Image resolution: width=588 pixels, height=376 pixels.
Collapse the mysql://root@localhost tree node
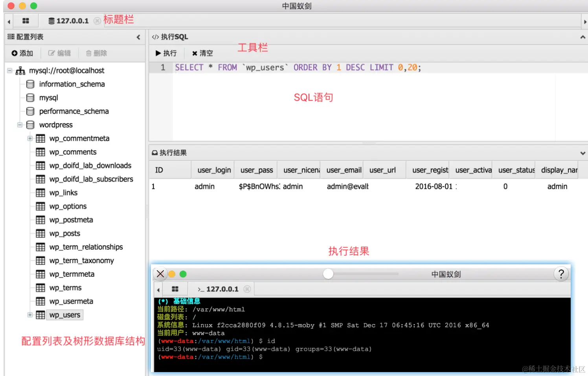(10, 71)
